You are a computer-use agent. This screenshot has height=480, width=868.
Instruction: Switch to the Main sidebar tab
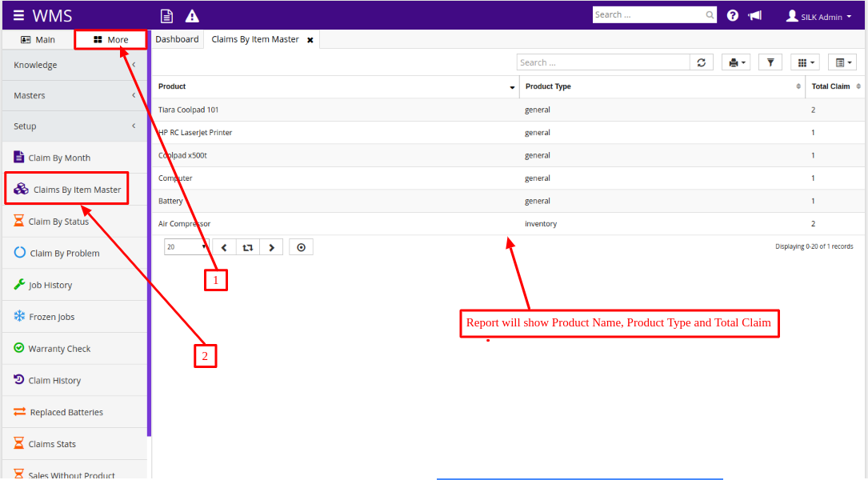coord(38,40)
